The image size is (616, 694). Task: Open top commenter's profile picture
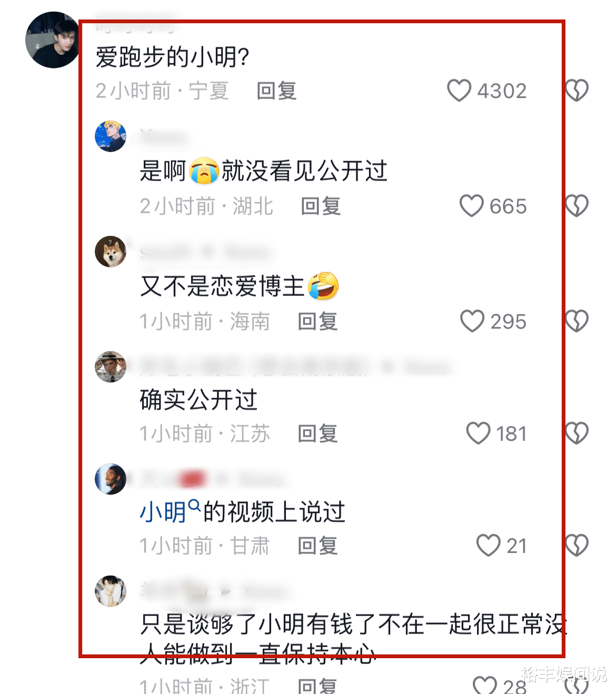click(x=53, y=40)
